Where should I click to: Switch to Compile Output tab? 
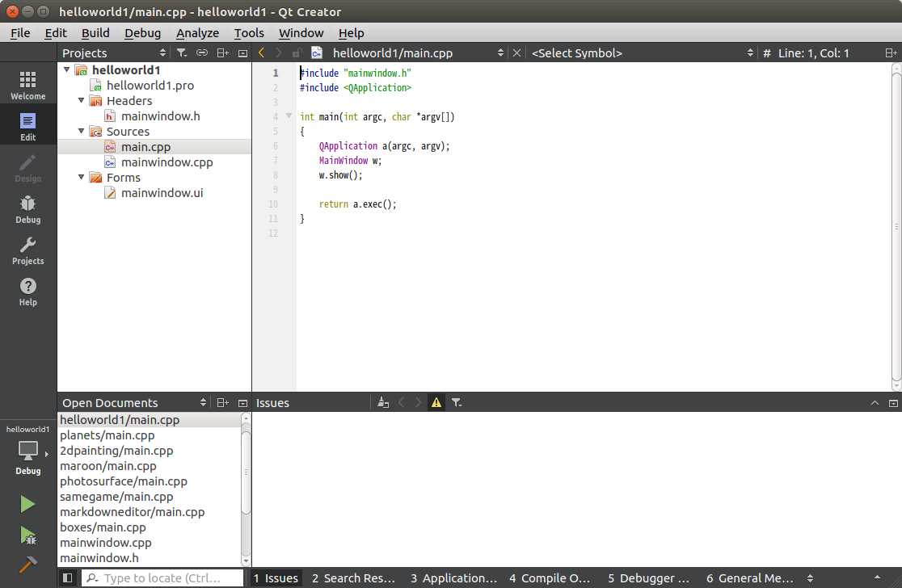pos(550,578)
